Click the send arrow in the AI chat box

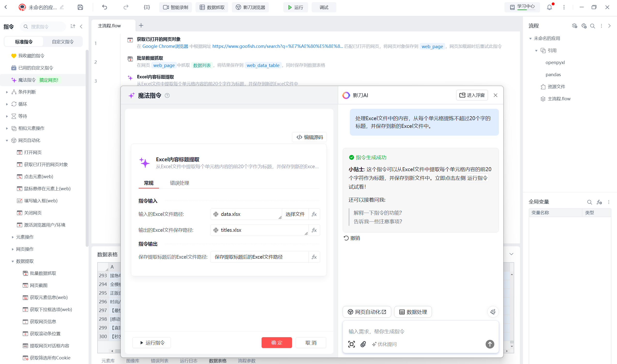tap(490, 344)
